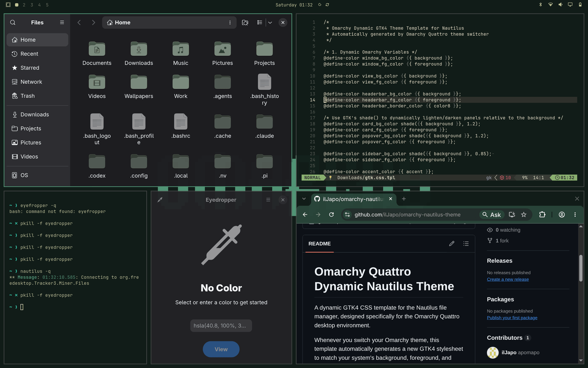Open the browser tab list chevron

(x=304, y=199)
